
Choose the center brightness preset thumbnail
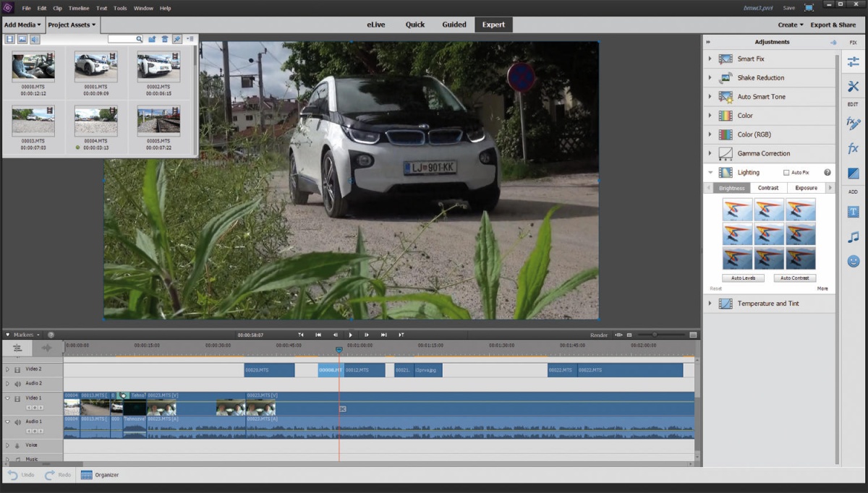point(769,234)
